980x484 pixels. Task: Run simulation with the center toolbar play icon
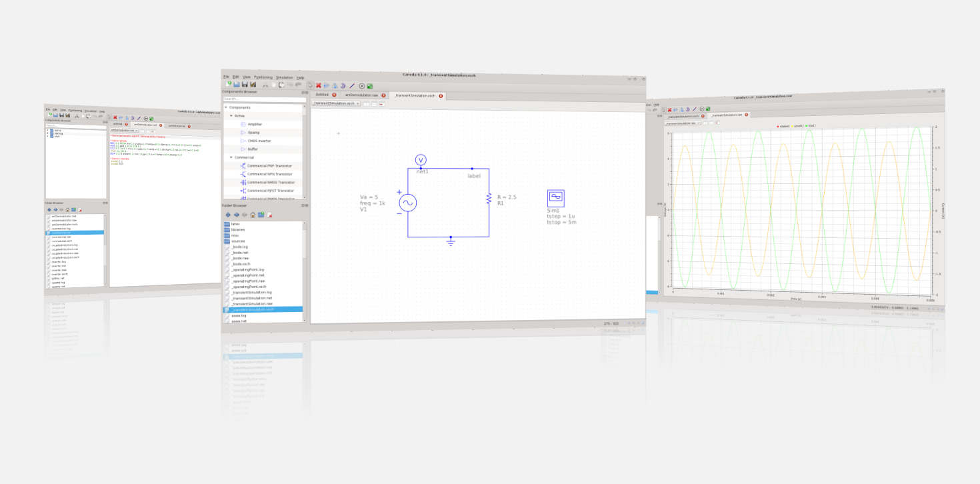pyautogui.click(x=362, y=86)
